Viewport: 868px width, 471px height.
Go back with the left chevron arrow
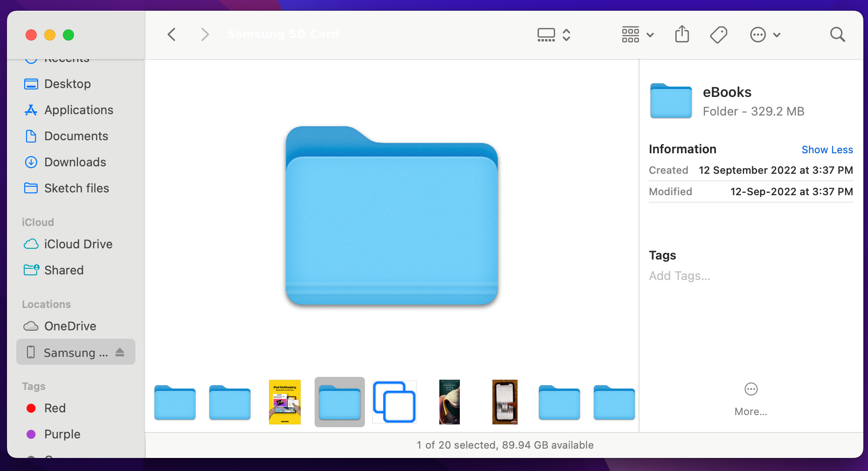click(x=172, y=34)
